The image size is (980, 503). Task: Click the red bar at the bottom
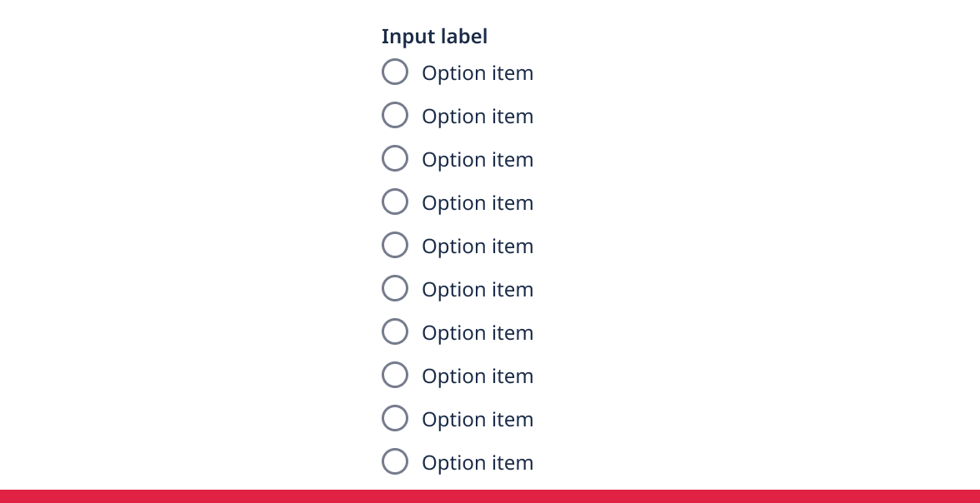click(x=490, y=496)
